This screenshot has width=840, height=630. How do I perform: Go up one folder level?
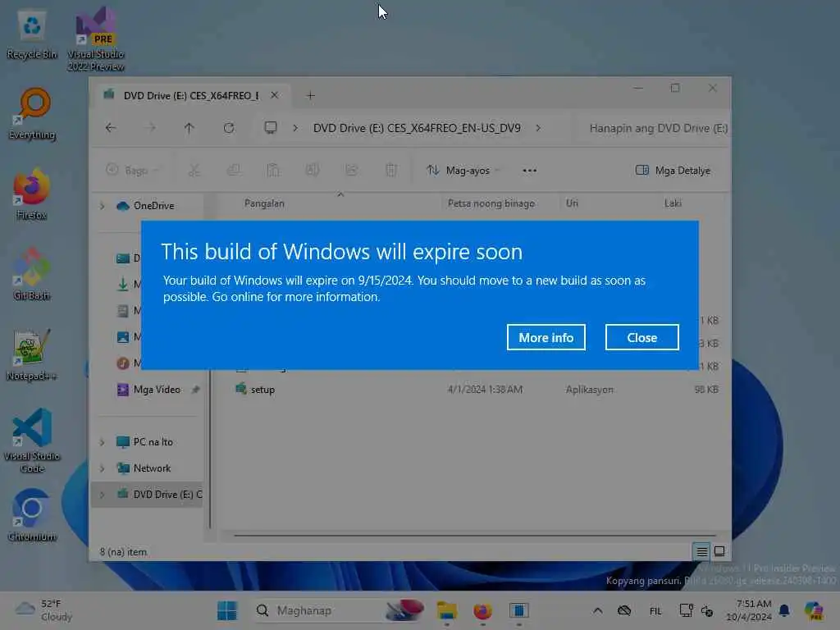point(189,128)
